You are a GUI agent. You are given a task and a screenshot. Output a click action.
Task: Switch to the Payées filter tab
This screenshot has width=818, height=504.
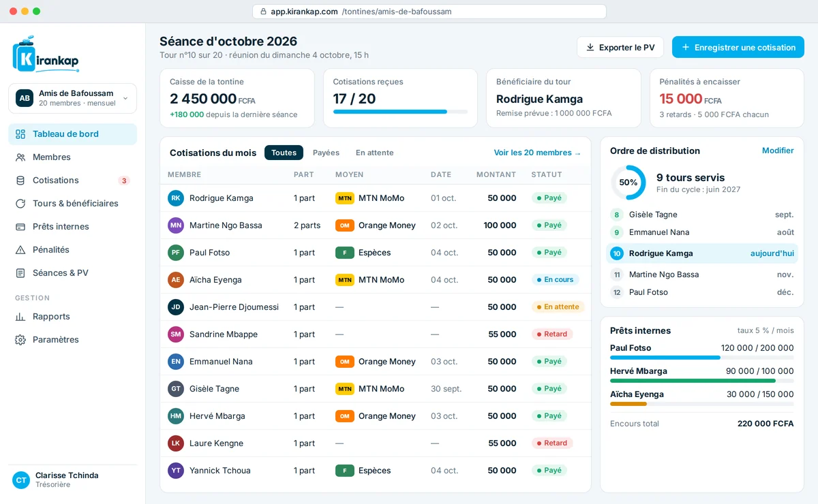pos(326,153)
